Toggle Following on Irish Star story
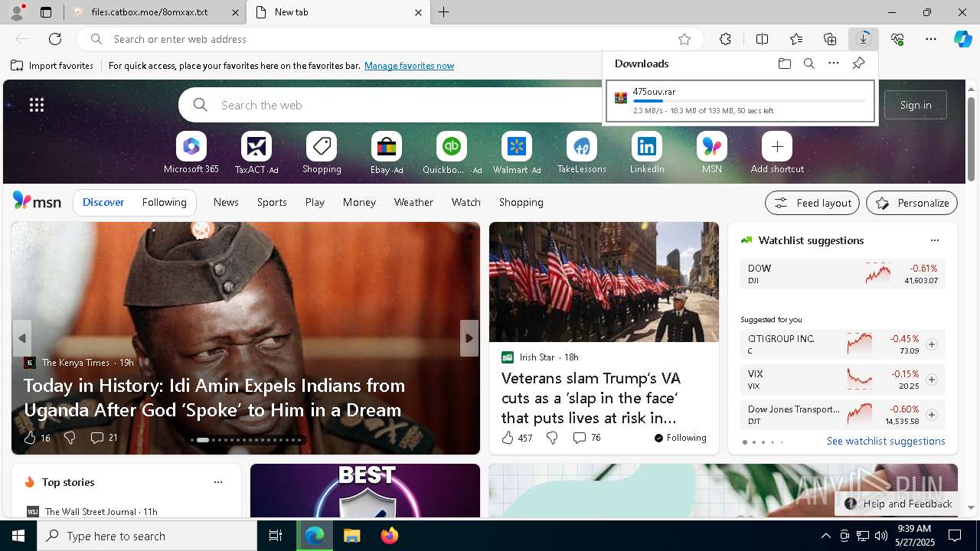This screenshot has width=980, height=551. (680, 438)
